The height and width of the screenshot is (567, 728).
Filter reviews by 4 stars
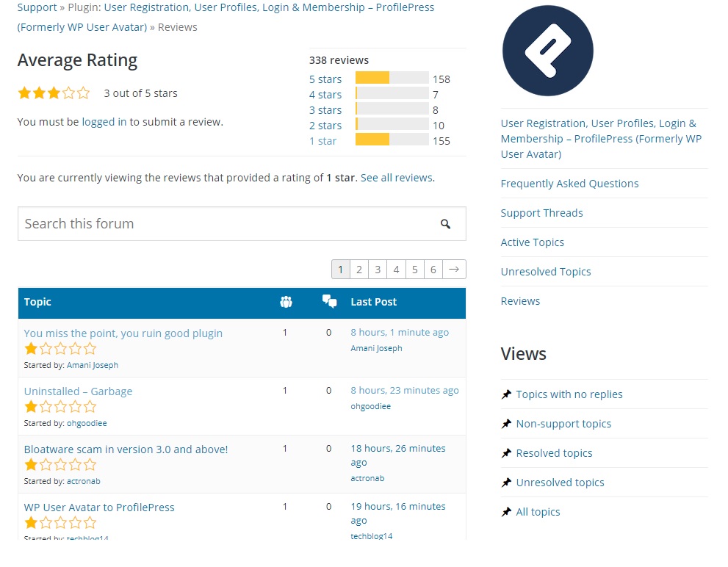(325, 95)
